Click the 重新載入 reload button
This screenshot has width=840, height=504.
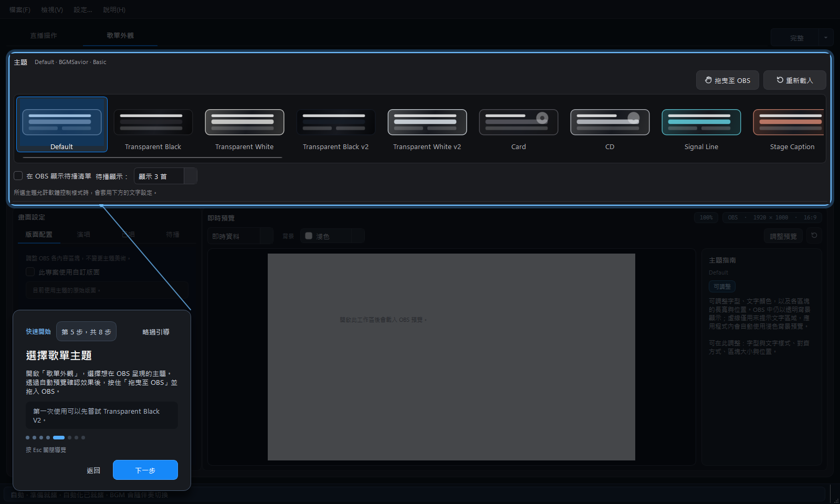pyautogui.click(x=794, y=80)
